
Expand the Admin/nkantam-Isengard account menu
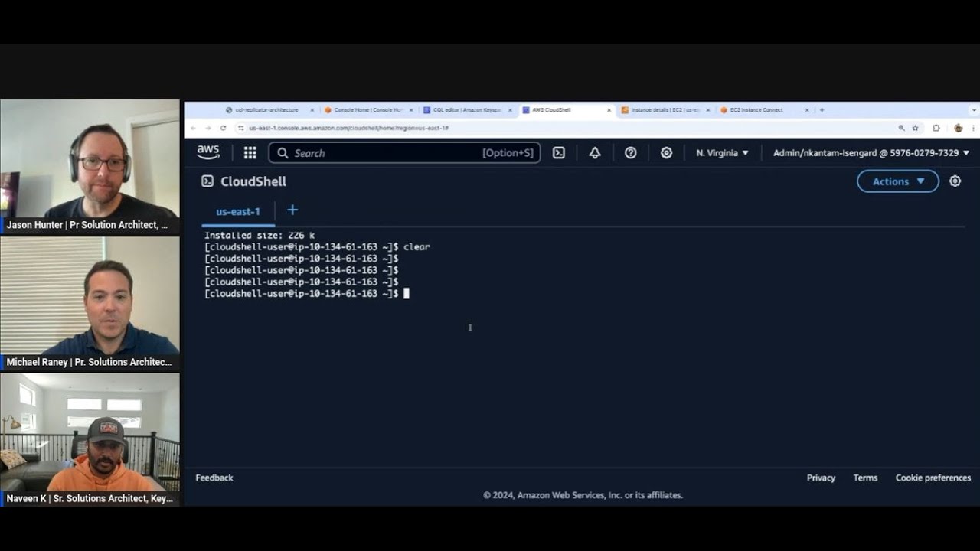coord(871,153)
